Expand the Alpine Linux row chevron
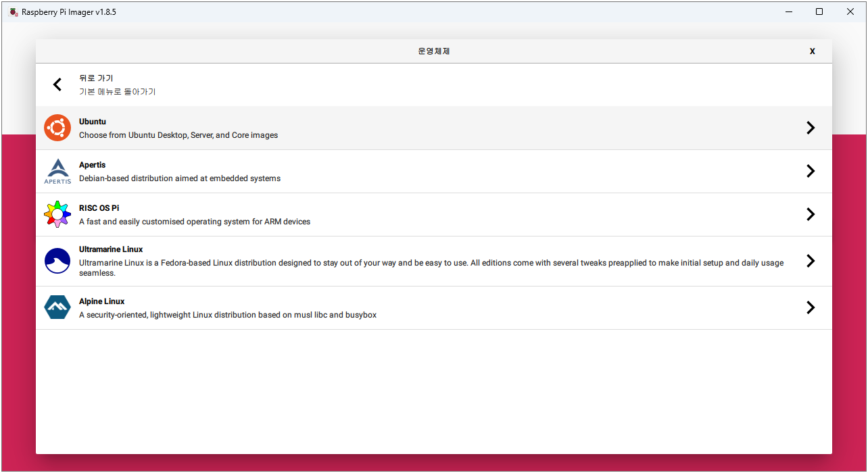Viewport: 868px width, 473px height. [811, 307]
